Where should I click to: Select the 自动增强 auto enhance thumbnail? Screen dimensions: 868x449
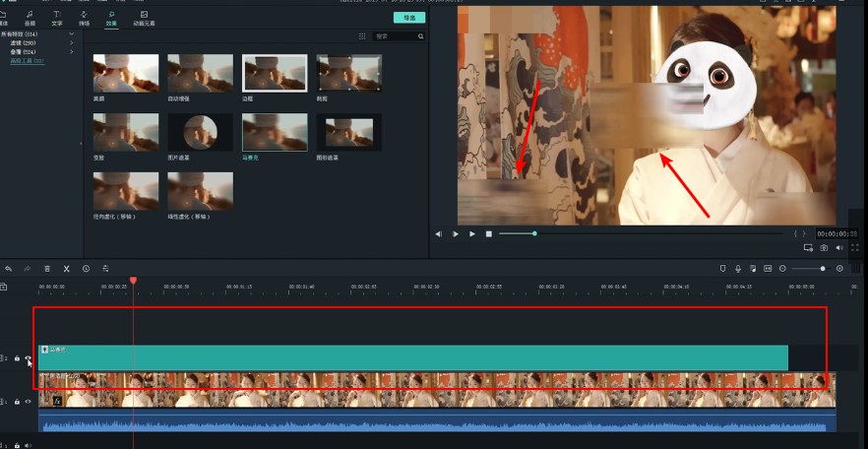pos(200,73)
